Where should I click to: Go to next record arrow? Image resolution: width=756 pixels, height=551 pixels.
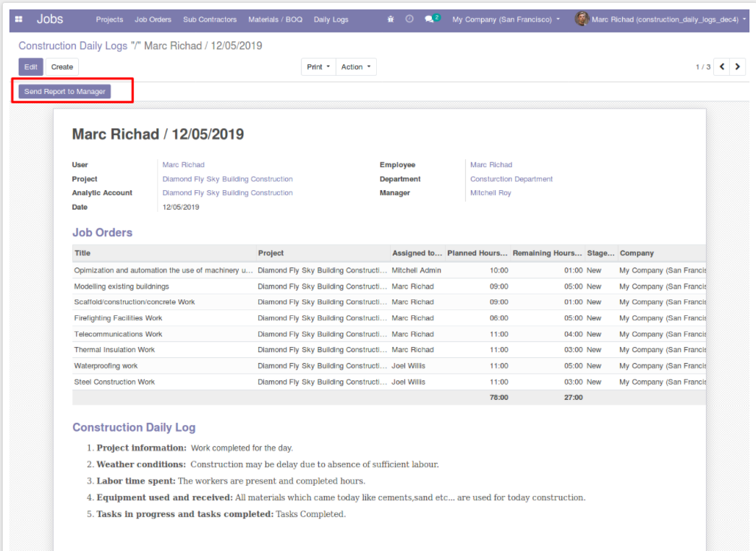tap(737, 67)
